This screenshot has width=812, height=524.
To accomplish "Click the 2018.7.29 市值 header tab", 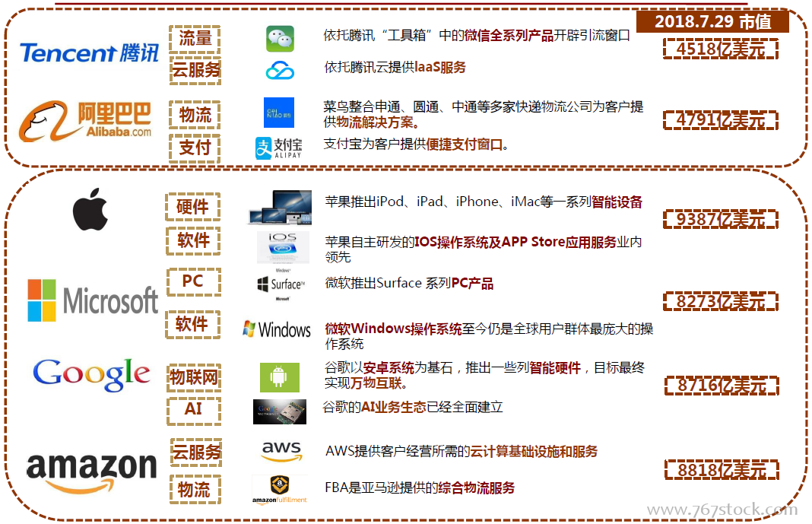I will 712,21.
